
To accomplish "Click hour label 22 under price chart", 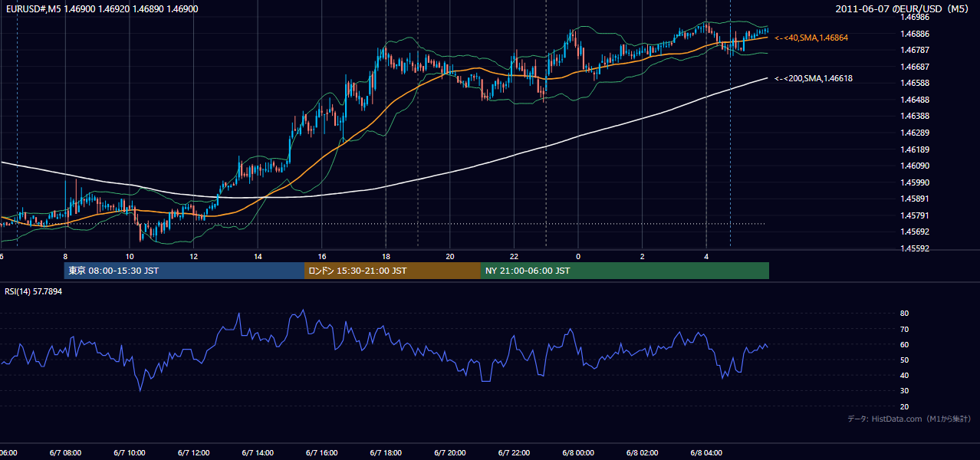I will point(514,256).
